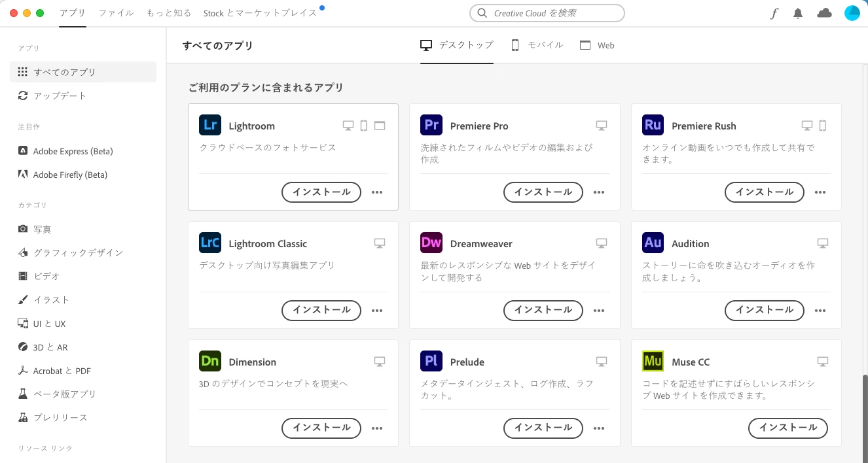The width and height of the screenshot is (868, 463).
Task: Open more options for Prelude
Action: tap(599, 428)
